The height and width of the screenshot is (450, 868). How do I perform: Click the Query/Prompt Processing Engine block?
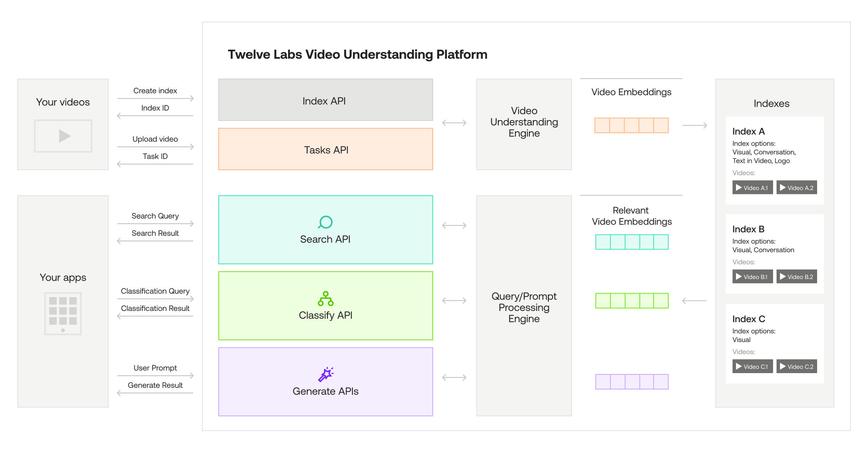pyautogui.click(x=524, y=306)
